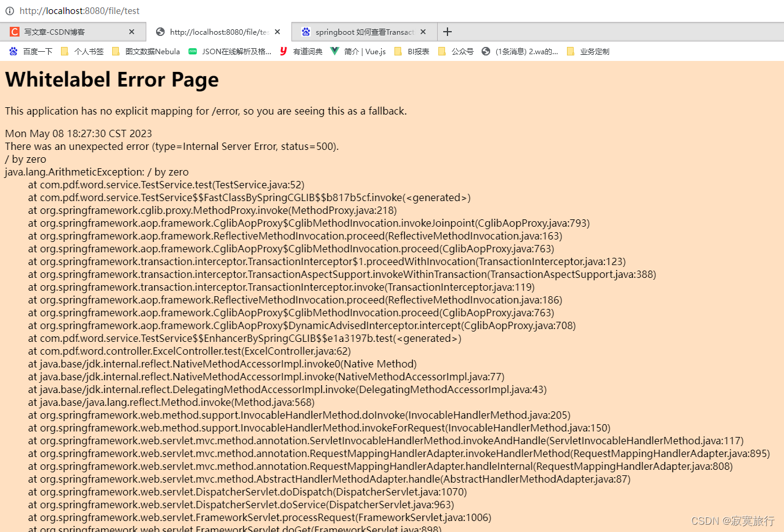Click the Method.invoke(Method.java:568) line
784x532 pixels.
[171, 402]
